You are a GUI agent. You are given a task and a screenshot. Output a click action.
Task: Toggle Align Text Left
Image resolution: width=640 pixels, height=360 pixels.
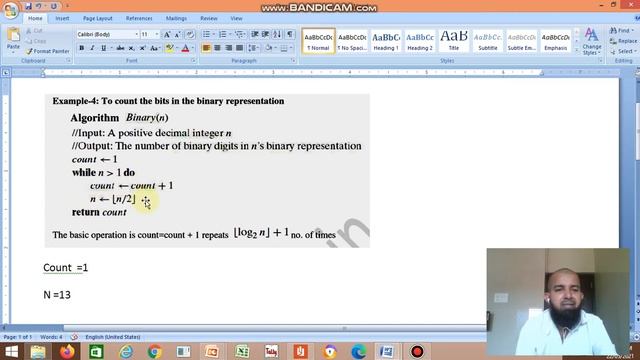click(206, 48)
